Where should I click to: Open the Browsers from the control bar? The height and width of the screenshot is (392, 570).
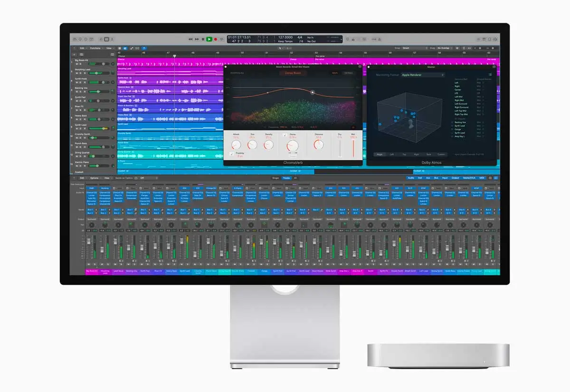[496, 39]
